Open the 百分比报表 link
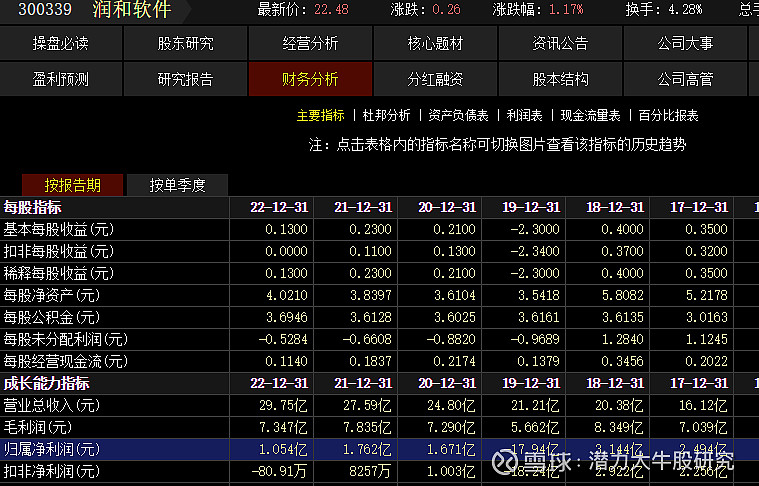The image size is (759, 486). click(668, 115)
